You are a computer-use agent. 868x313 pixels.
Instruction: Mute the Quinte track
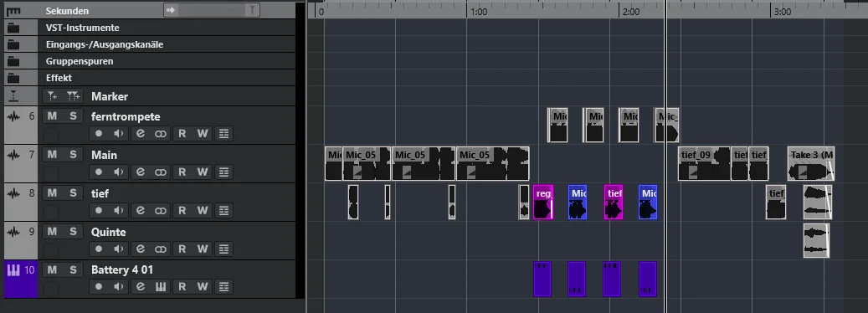coord(52,231)
